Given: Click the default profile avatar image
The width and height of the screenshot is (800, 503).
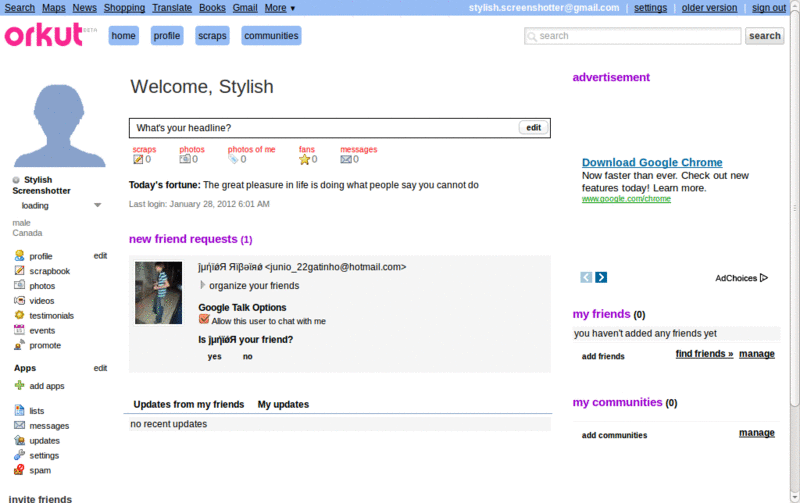Looking at the screenshot, I should [x=59, y=126].
